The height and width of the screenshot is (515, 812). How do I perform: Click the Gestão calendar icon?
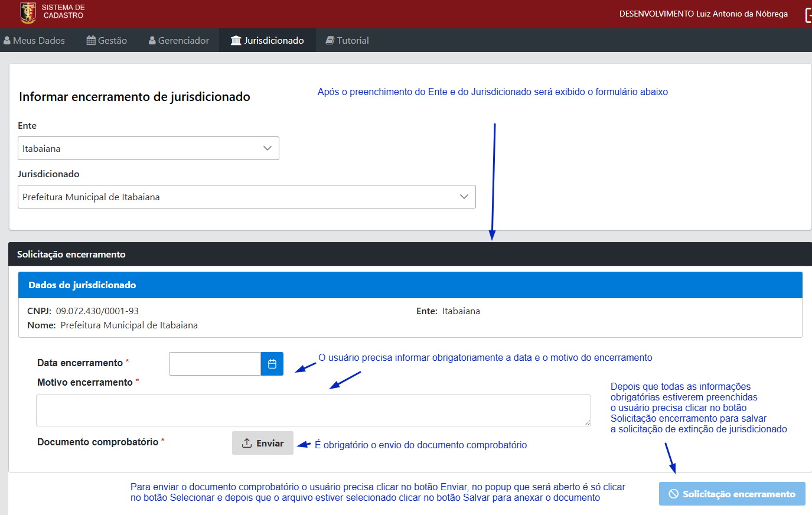click(91, 40)
